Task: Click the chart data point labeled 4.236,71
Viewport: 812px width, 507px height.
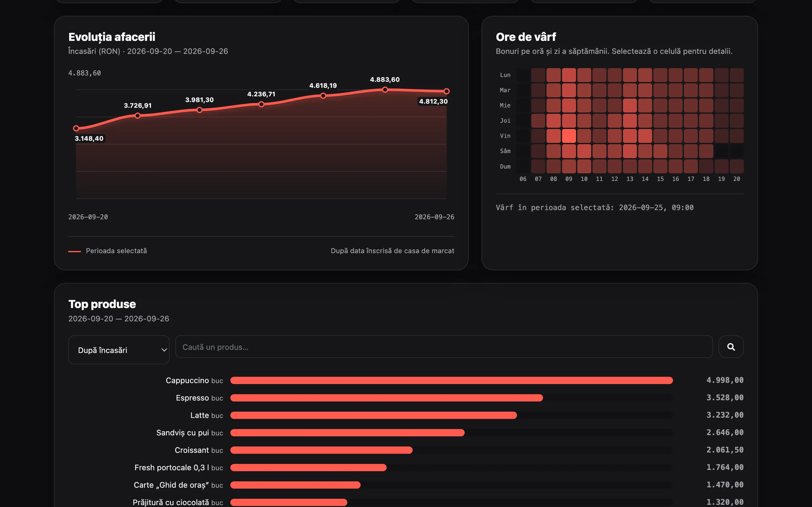Action: click(261, 104)
